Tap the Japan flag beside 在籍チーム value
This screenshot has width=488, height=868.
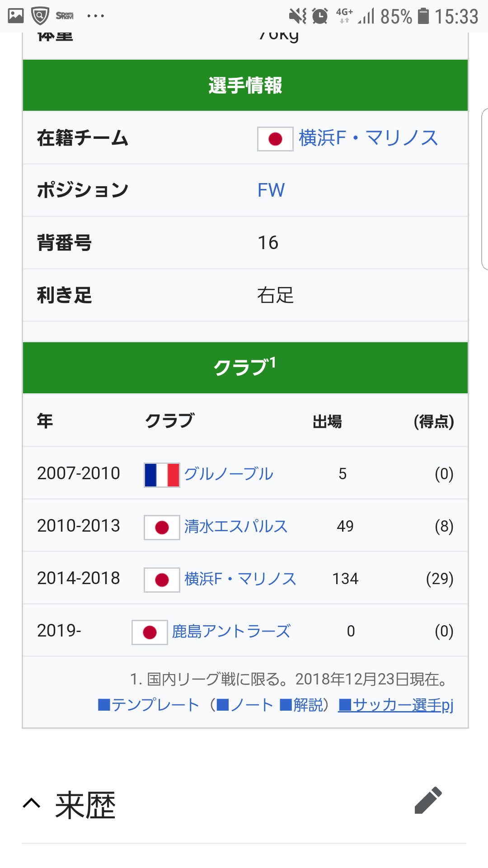(275, 139)
